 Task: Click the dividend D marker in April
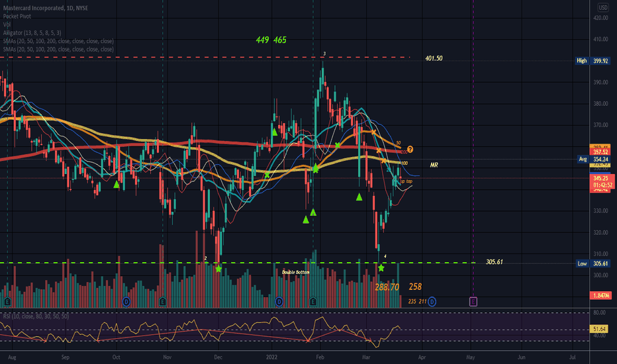point(432,302)
